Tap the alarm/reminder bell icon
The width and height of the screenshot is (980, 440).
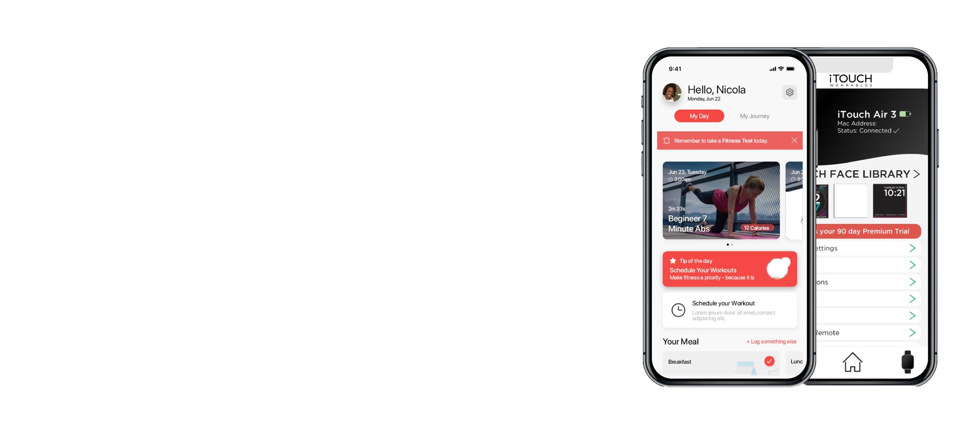668,140
